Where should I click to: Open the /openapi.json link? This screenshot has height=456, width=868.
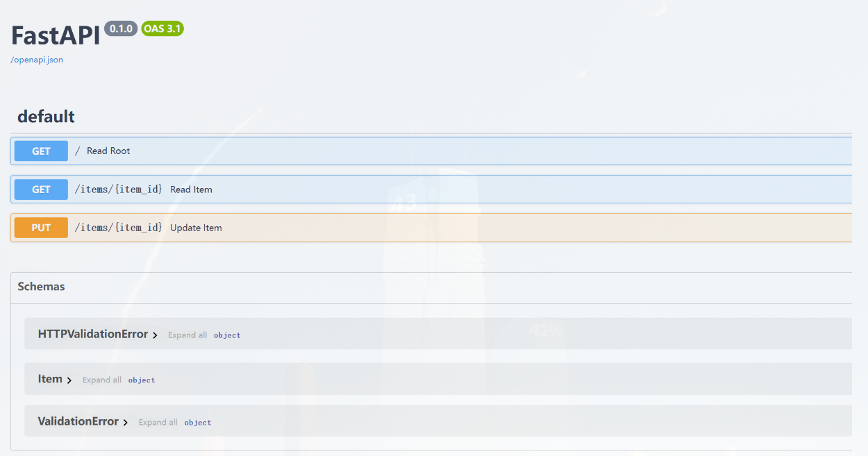pyautogui.click(x=37, y=60)
